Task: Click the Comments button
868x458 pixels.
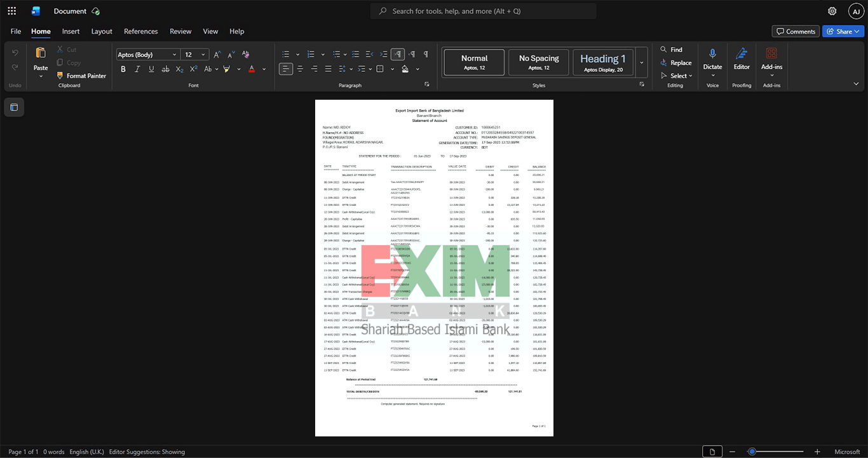Action: (x=796, y=31)
